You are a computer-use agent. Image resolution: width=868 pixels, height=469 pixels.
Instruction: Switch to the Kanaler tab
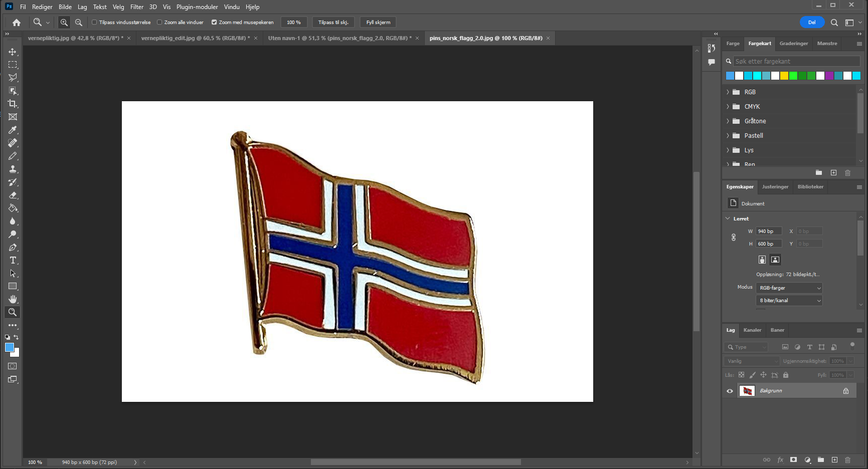pyautogui.click(x=752, y=330)
